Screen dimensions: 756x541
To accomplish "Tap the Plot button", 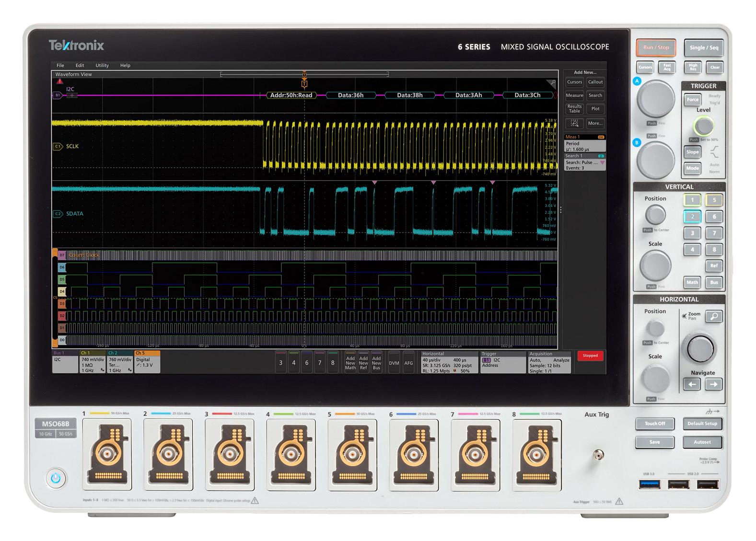I will point(595,109).
